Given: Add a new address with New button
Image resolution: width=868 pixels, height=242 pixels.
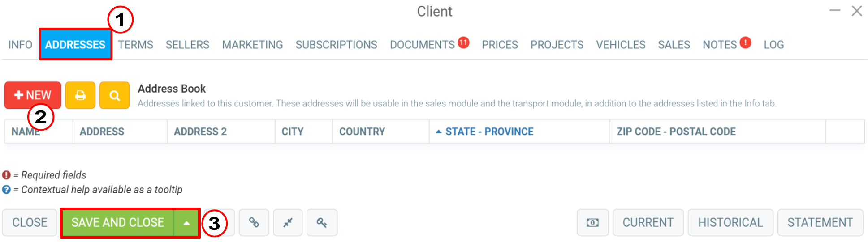Looking at the screenshot, I should coord(33,95).
